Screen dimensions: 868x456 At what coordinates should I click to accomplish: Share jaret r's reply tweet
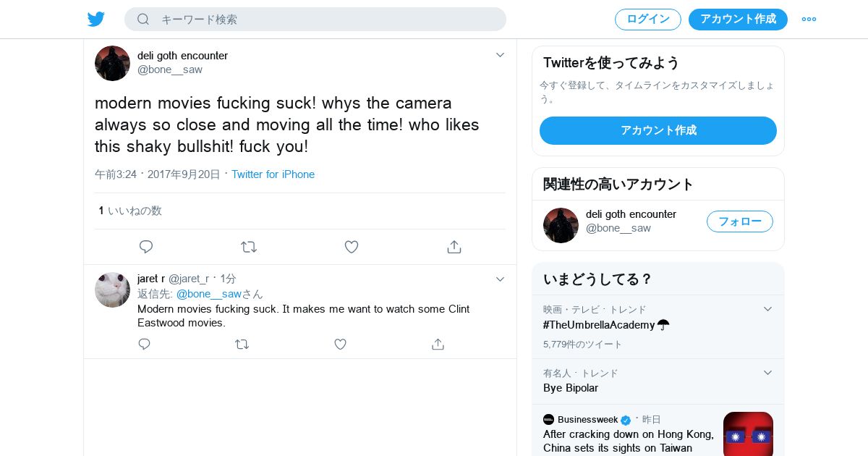(438, 344)
